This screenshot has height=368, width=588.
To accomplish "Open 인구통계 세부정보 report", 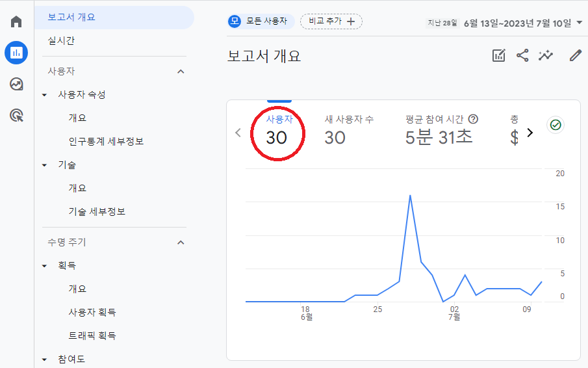I will [x=106, y=142].
